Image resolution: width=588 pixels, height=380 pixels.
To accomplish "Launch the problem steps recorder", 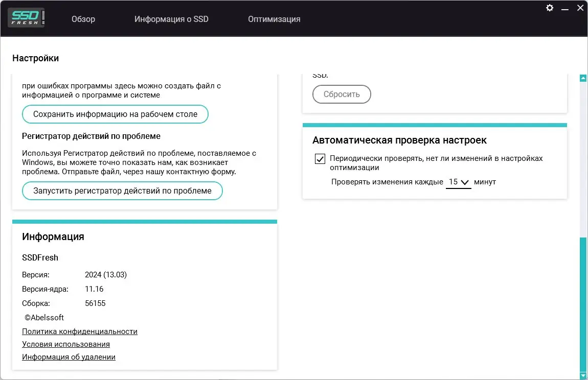I will click(122, 191).
